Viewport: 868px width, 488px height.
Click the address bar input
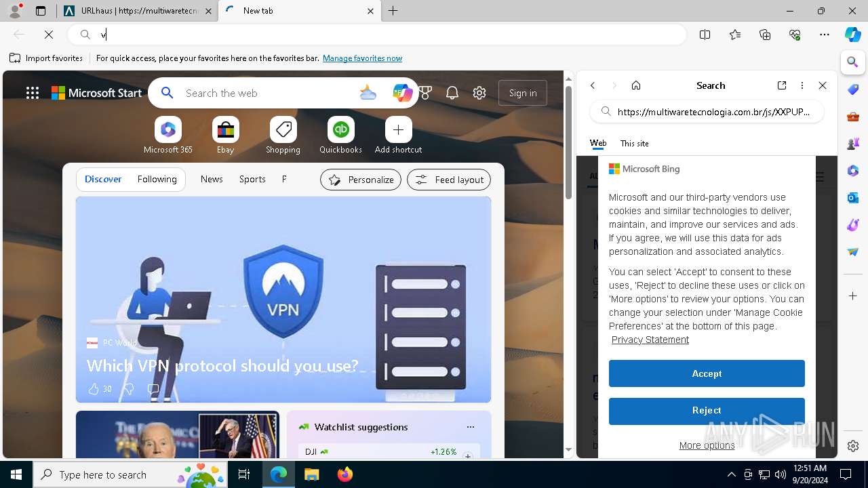[x=376, y=35]
